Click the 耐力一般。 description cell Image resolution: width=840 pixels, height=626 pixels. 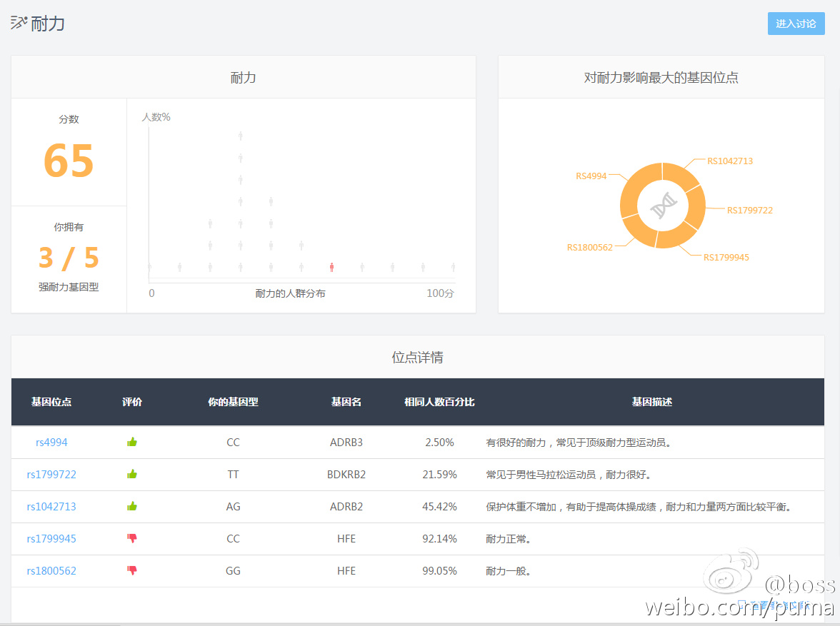(509, 571)
